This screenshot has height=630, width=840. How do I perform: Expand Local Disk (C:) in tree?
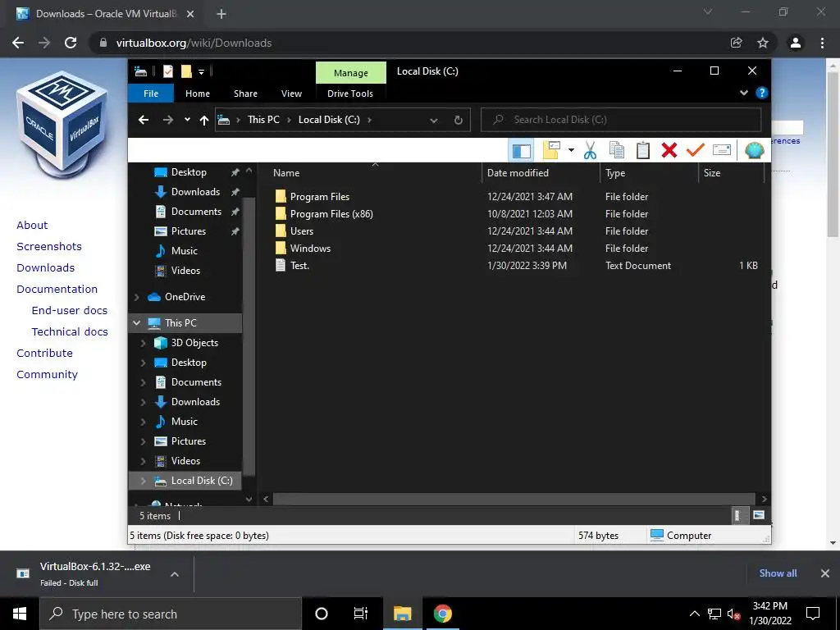tap(143, 481)
